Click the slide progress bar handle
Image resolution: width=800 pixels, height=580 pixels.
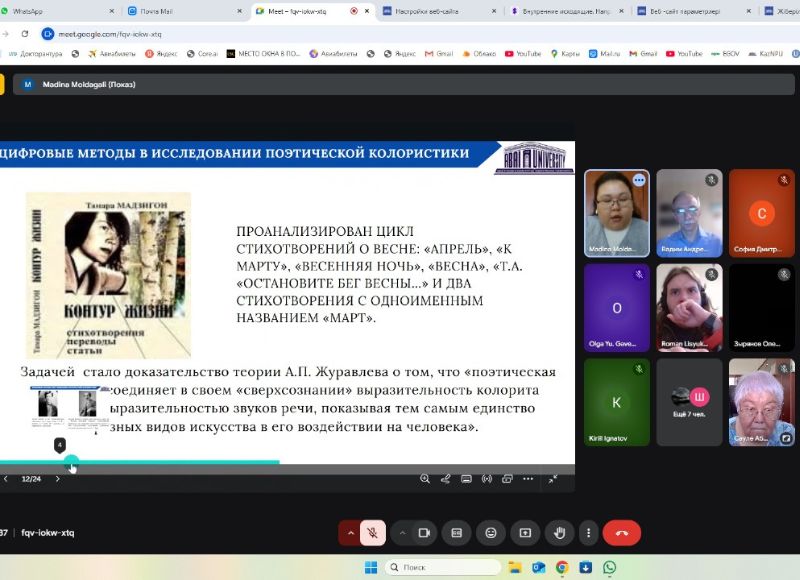point(71,463)
